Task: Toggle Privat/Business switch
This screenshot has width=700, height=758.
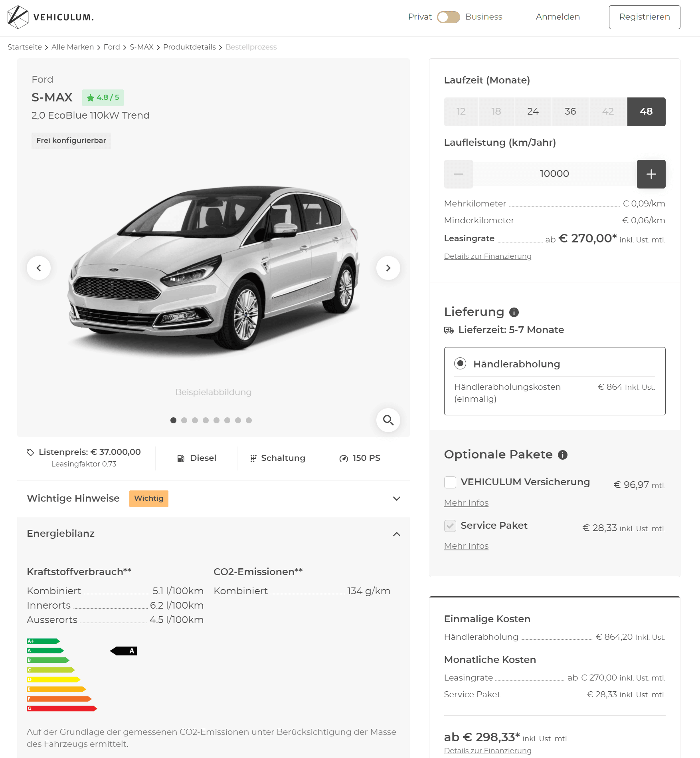Action: pos(449,17)
